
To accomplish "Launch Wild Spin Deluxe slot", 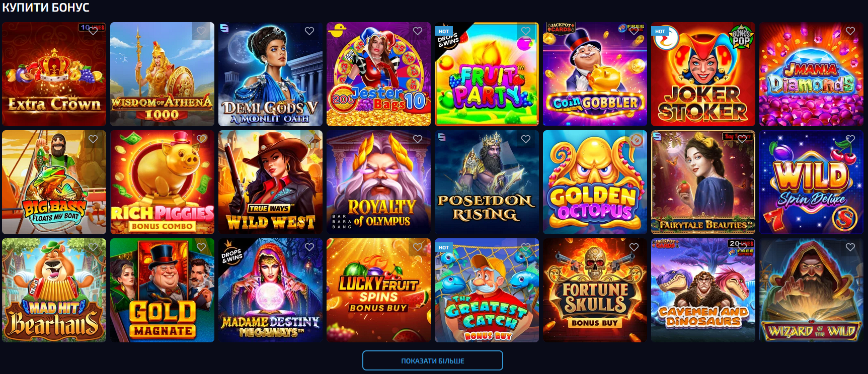I will point(811,182).
